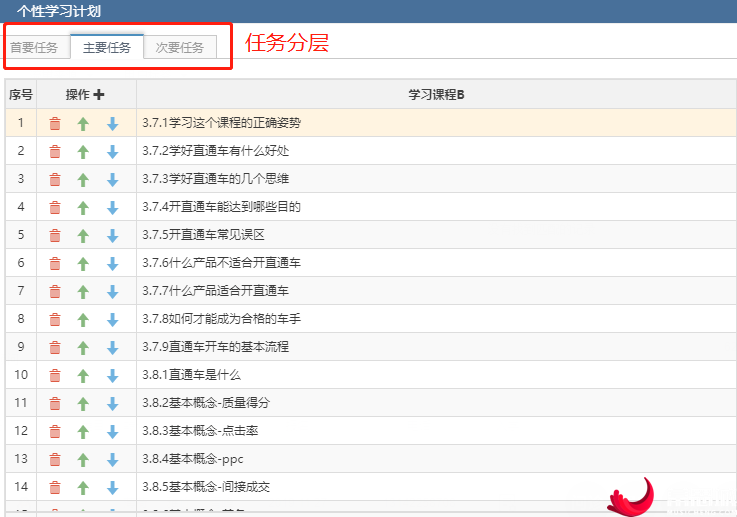Screen dimensions: 737x517
Task: Move row 1 down with blue arrow
Action: (112, 124)
